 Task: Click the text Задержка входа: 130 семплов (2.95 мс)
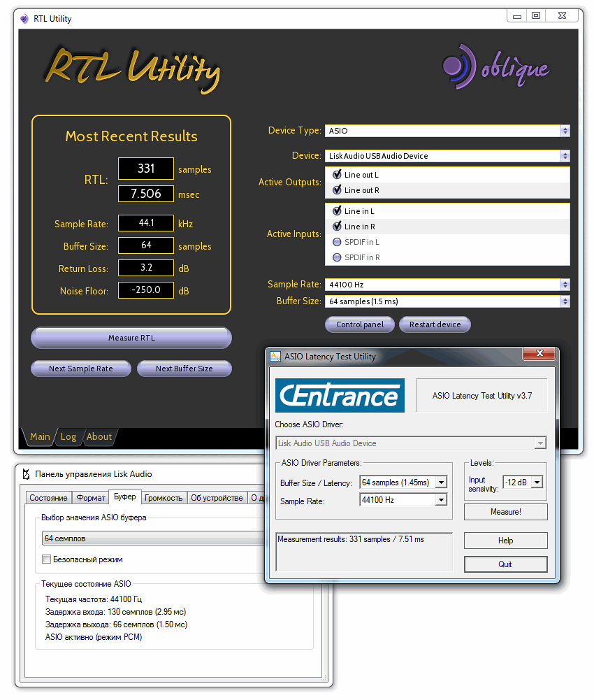tap(115, 612)
